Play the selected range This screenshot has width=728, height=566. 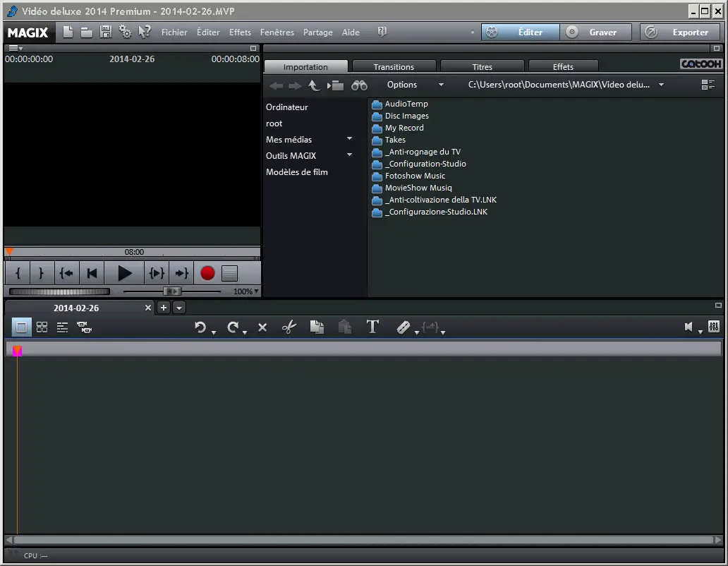coord(157,273)
